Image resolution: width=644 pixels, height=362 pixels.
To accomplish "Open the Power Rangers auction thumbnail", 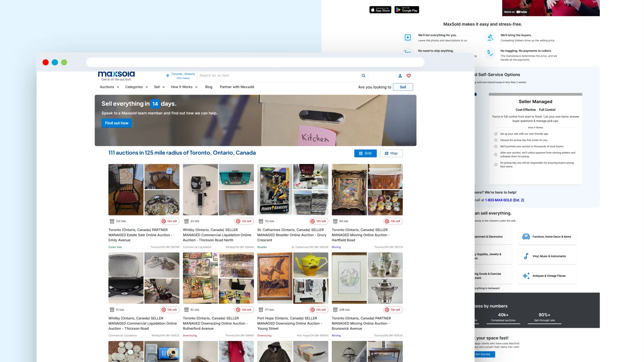I will click(275, 190).
